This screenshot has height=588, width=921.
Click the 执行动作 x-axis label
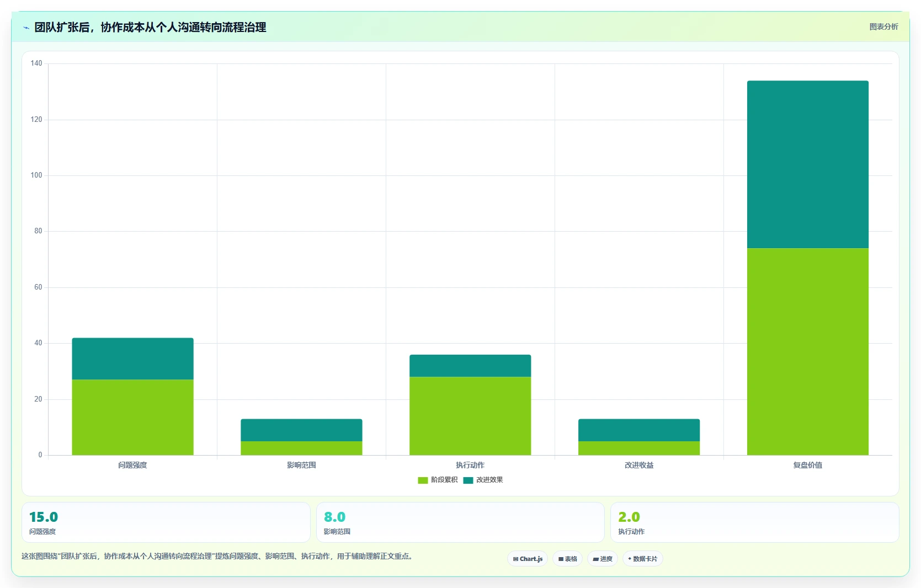[x=470, y=465]
